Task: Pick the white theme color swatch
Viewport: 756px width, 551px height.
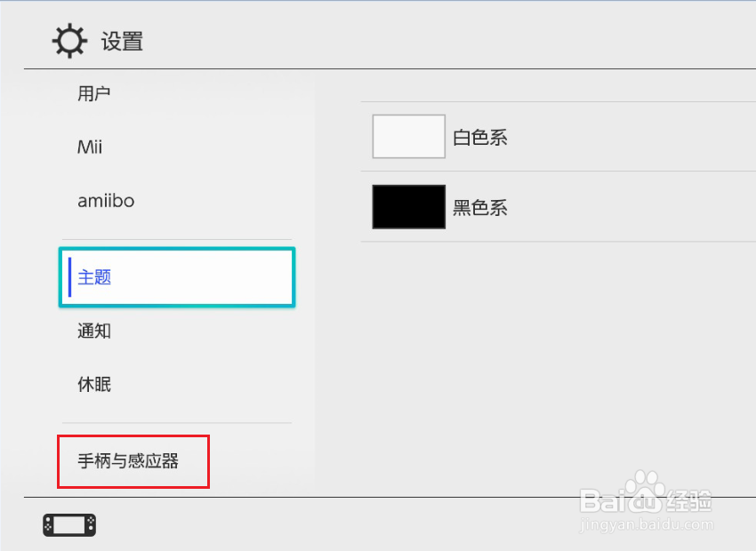Action: (x=408, y=137)
